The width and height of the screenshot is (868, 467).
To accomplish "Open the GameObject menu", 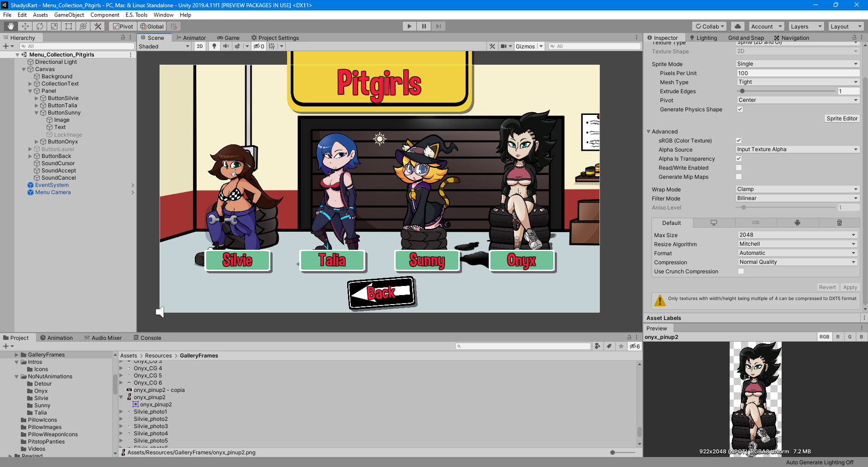I will click(69, 15).
